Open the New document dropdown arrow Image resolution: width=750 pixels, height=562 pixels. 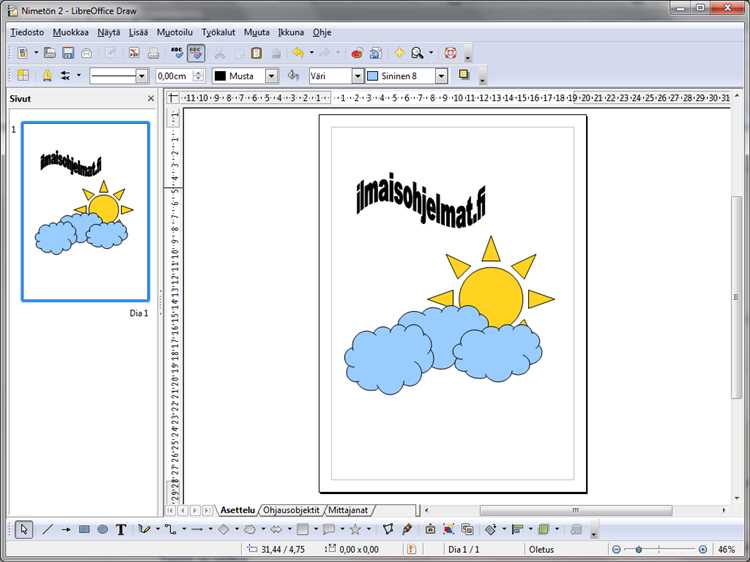coord(36,53)
